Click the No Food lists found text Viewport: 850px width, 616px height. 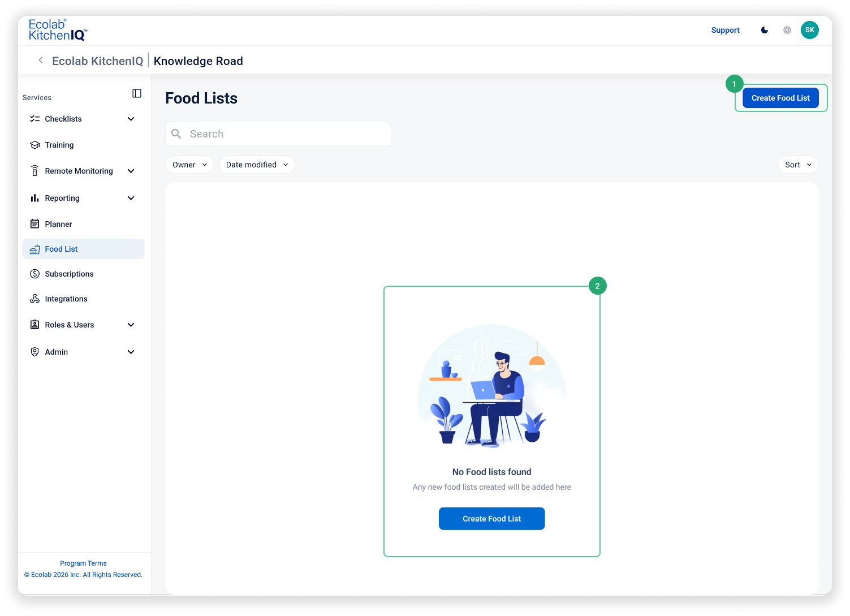491,472
